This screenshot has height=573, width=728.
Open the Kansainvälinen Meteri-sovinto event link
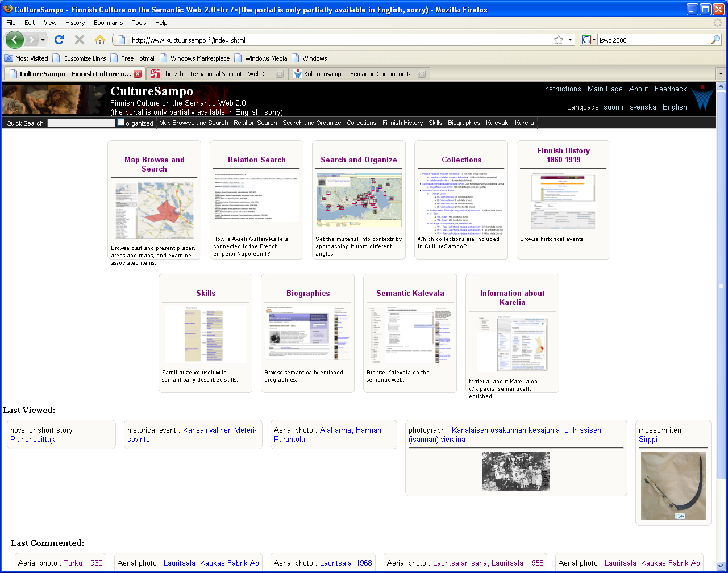coord(192,434)
